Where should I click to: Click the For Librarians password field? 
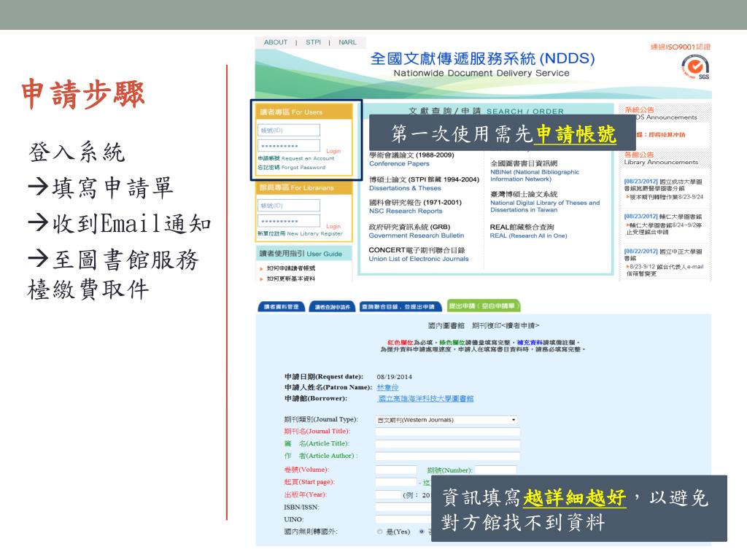[289, 221]
